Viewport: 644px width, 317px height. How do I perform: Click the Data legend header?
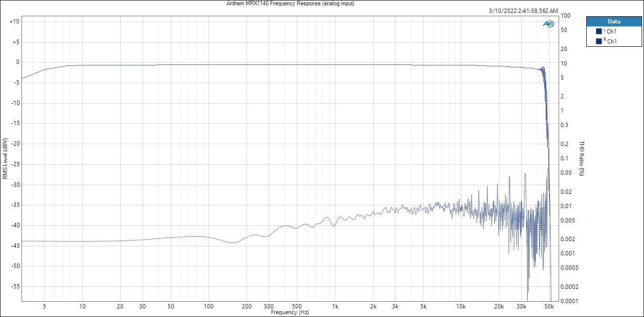point(613,21)
